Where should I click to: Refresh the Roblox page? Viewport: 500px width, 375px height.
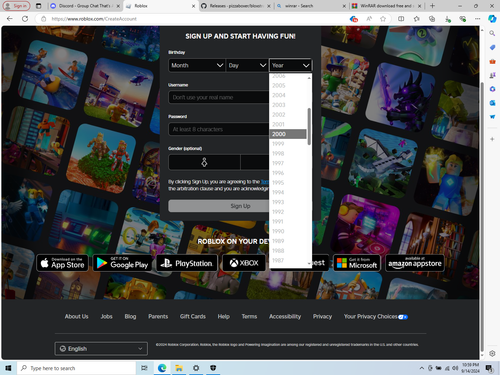click(x=25, y=19)
